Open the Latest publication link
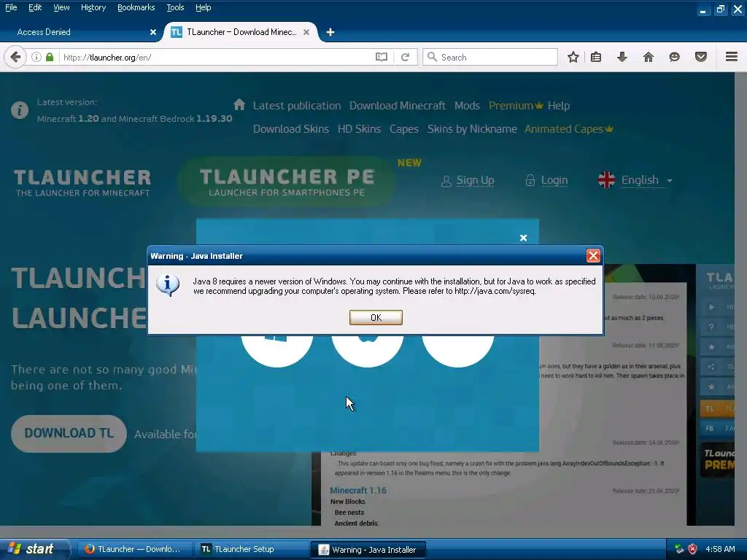 [297, 106]
